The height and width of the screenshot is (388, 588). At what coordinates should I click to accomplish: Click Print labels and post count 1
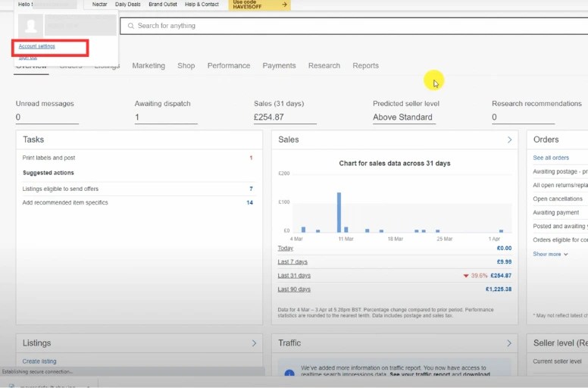pyautogui.click(x=251, y=158)
